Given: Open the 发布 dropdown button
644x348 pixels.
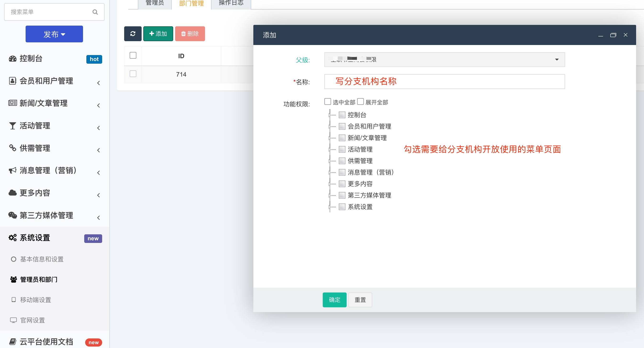Looking at the screenshot, I should [54, 34].
